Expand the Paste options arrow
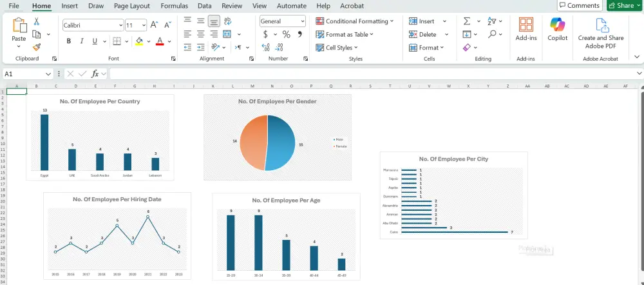 coord(19,46)
